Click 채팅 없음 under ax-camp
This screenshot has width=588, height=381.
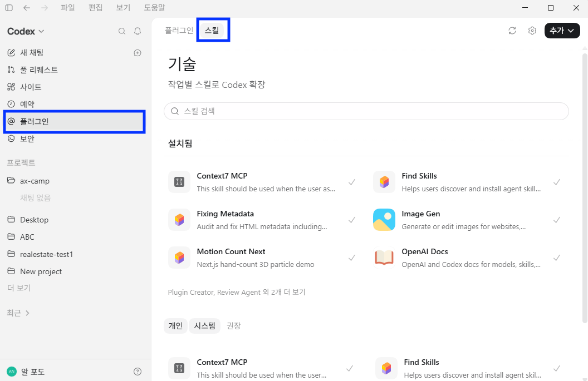[35, 198]
